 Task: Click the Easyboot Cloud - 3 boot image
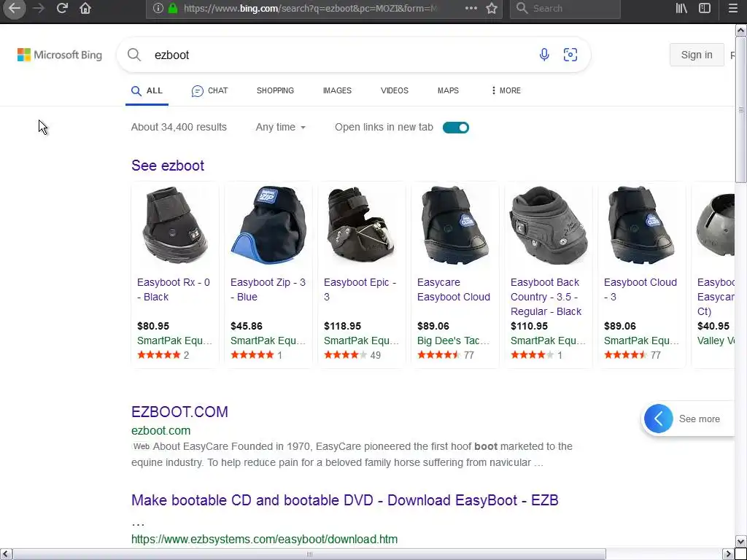642,225
